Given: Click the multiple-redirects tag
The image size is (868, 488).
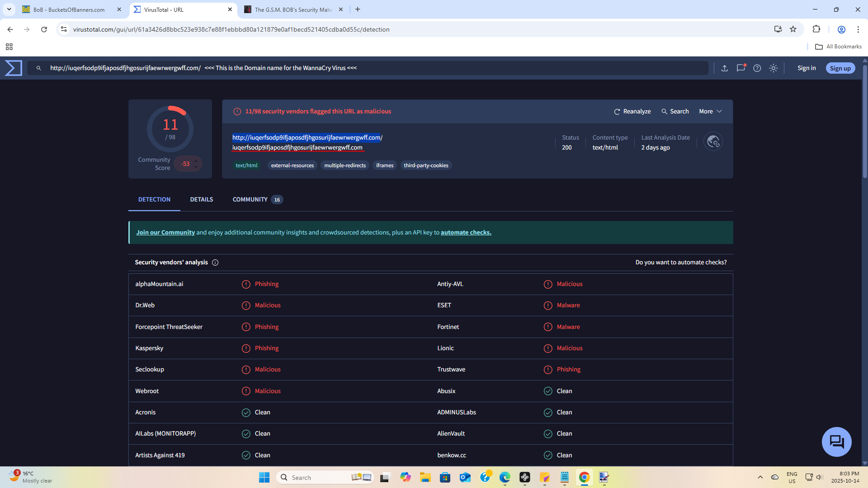Looking at the screenshot, I should click(x=345, y=166).
